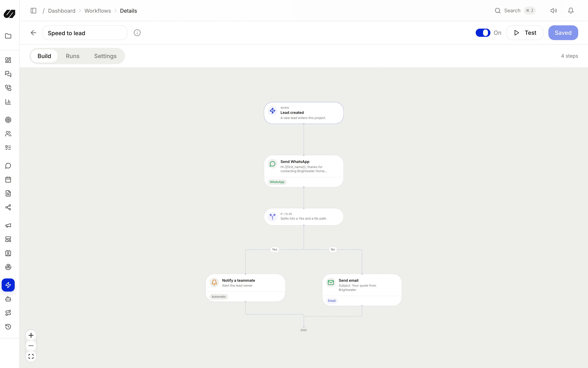The image size is (588, 368).
Task: Zoom in the canvas with plus
Action: point(31,335)
